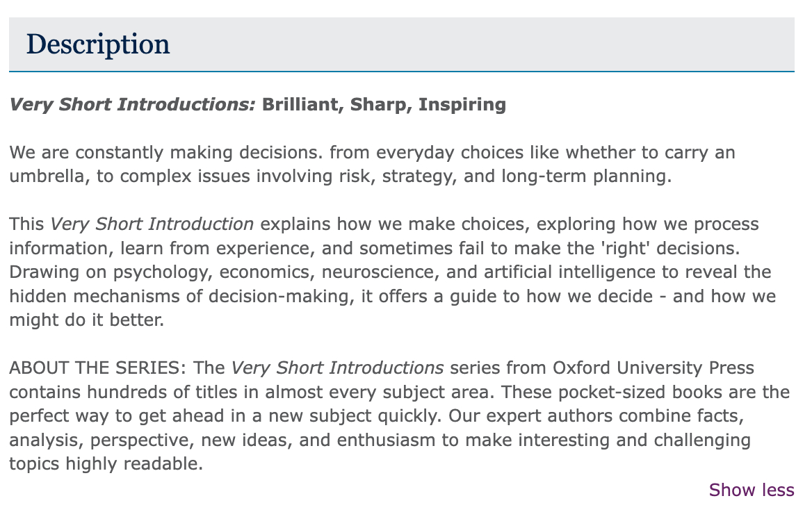812x528 pixels.
Task: Click the 'topics highly readable' closing text
Action: pos(106,464)
